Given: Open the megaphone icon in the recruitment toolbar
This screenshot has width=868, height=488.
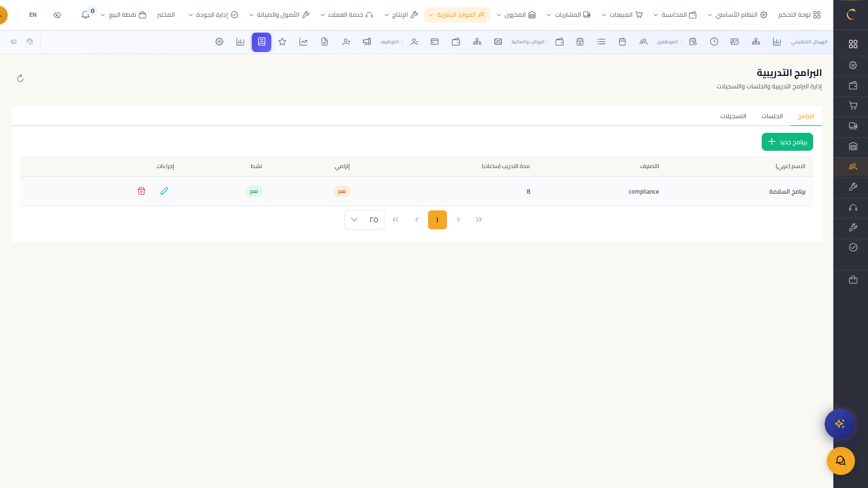Looking at the screenshot, I should pos(367,42).
